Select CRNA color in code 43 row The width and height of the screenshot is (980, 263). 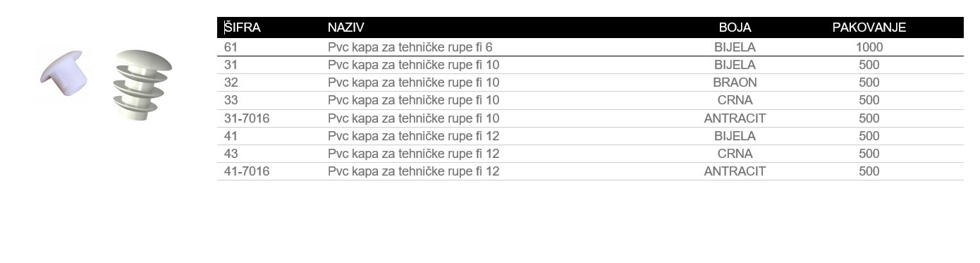point(735,154)
